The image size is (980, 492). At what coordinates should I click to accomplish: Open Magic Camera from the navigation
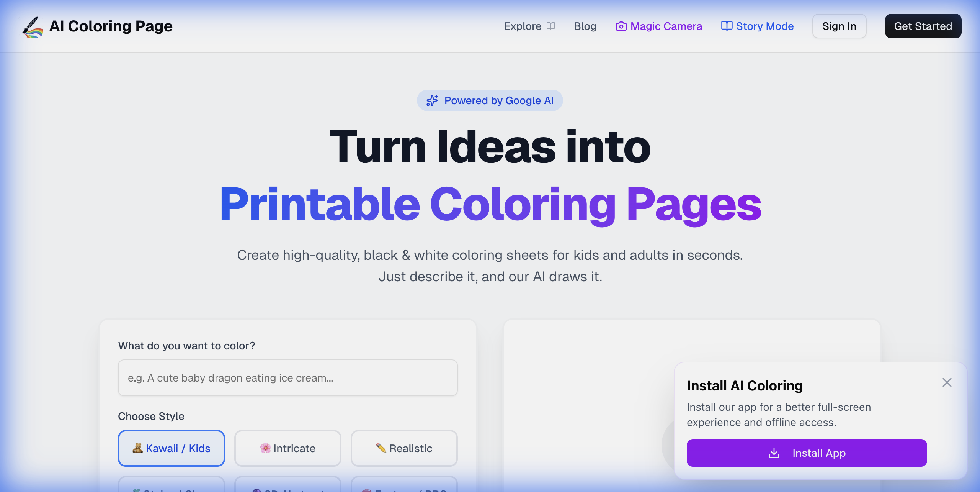(666, 26)
